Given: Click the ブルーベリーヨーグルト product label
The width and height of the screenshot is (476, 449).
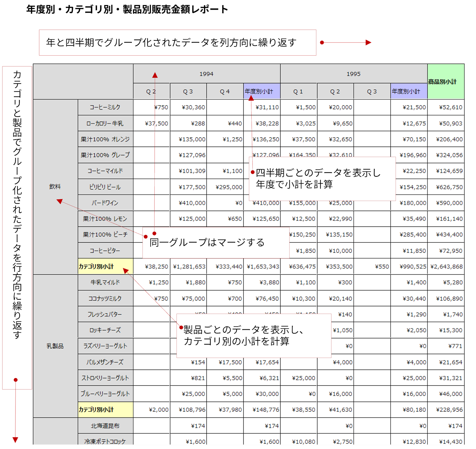Looking at the screenshot, I should (x=105, y=394).
